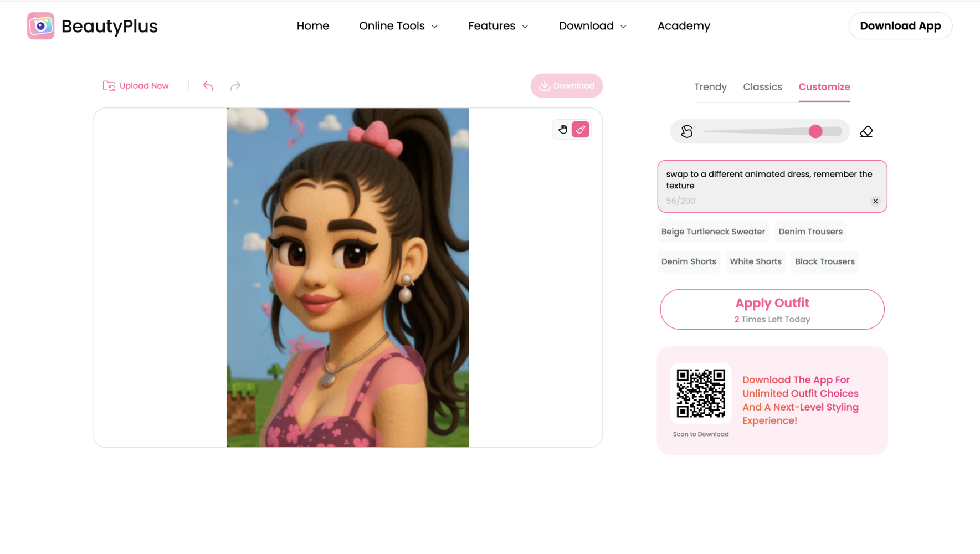The height and width of the screenshot is (554, 980).
Task: Expand the Online Tools dropdown
Action: coord(398,26)
